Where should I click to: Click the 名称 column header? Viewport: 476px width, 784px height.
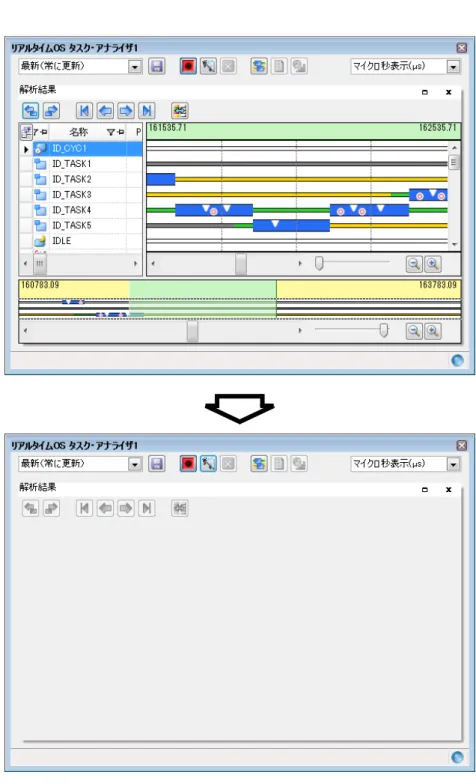(78, 132)
